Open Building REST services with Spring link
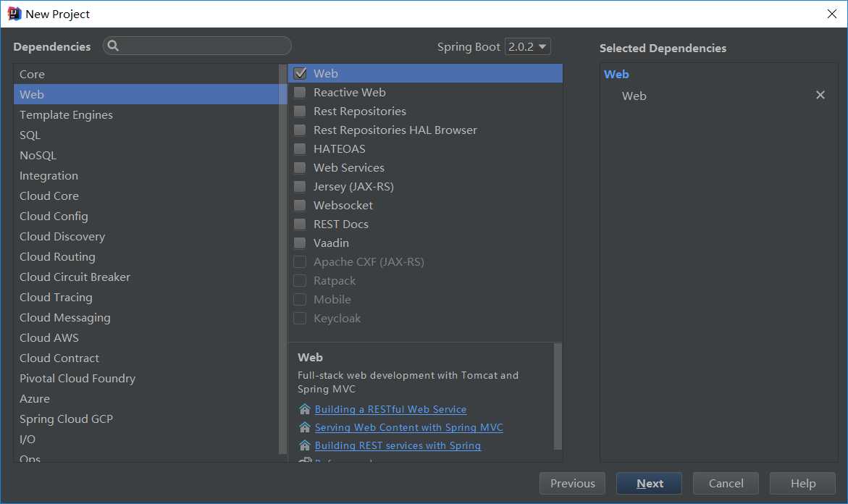Screen dimensions: 848x504 point(398,445)
